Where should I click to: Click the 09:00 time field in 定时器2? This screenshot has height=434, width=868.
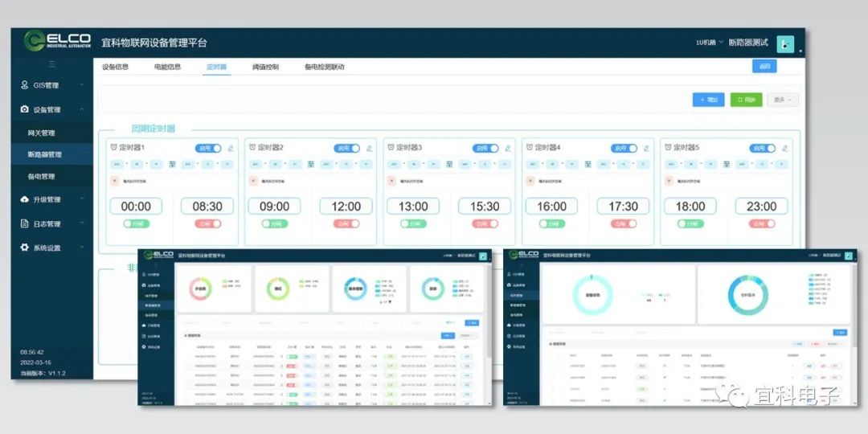(275, 207)
